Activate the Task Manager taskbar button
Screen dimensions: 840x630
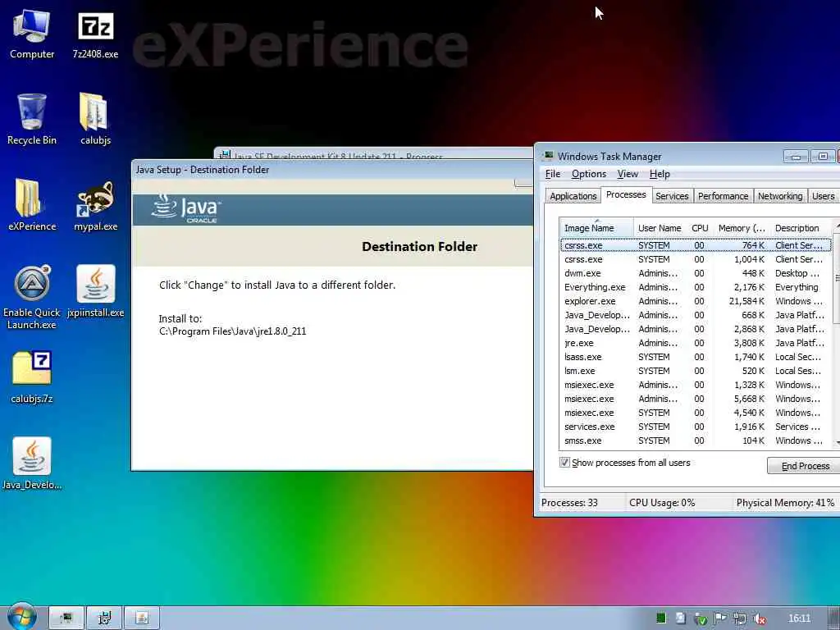66,618
